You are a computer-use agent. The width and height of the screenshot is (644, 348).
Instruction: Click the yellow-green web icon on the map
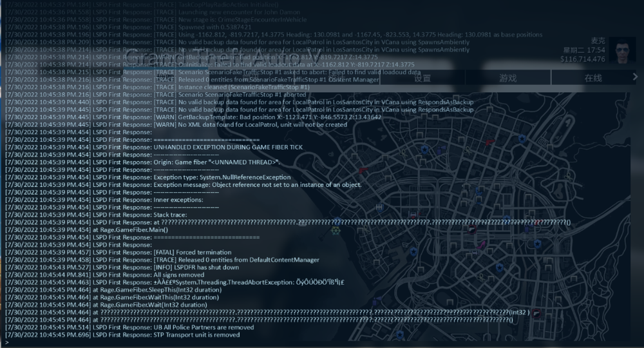335,229
